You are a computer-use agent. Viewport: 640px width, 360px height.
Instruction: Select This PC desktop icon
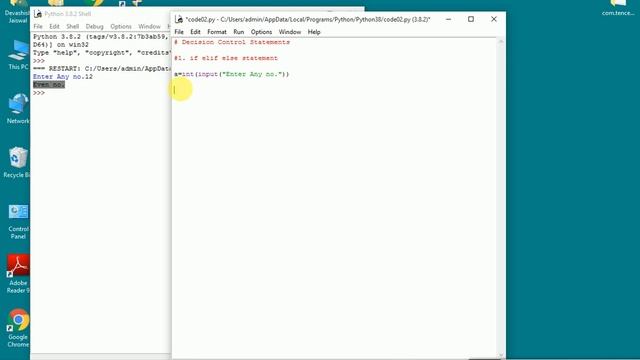(x=18, y=55)
